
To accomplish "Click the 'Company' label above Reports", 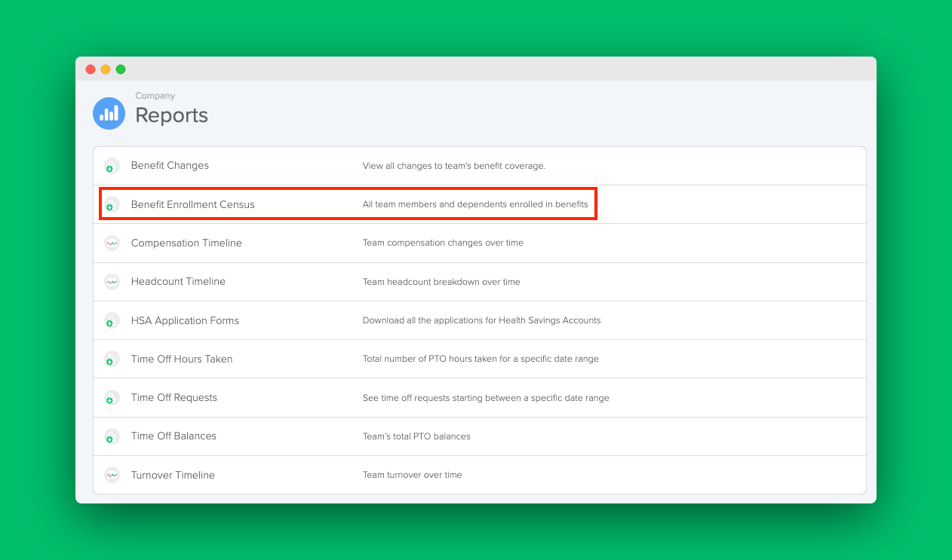I will tap(155, 96).
